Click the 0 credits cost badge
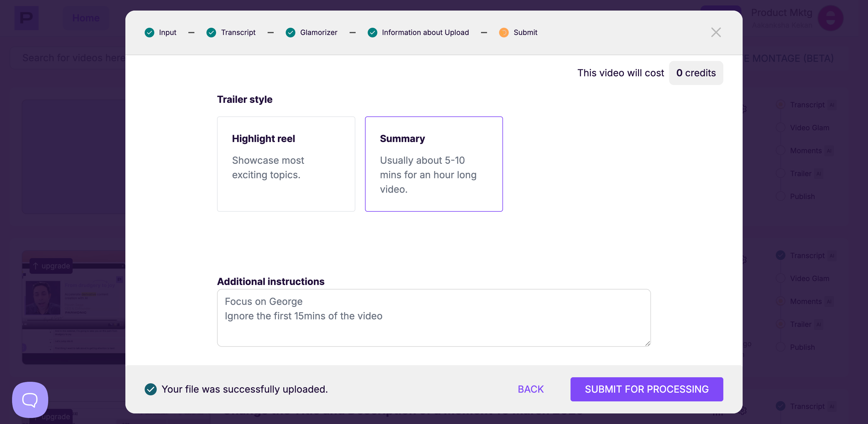 tap(696, 73)
